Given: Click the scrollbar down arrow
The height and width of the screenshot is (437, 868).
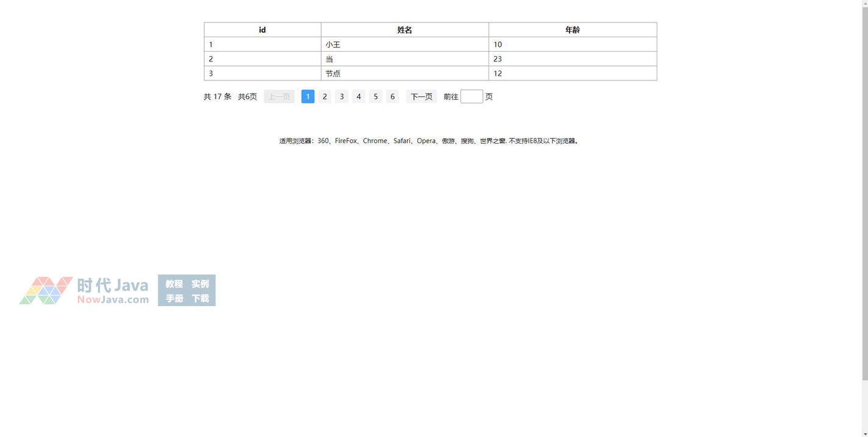Looking at the screenshot, I should click(x=864, y=433).
